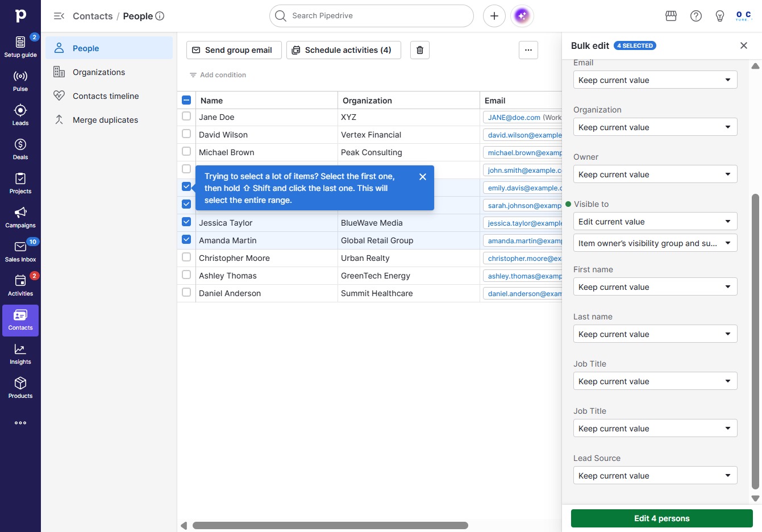This screenshot has width=762, height=532.
Task: Open Insights in the sidebar
Action: (20, 354)
